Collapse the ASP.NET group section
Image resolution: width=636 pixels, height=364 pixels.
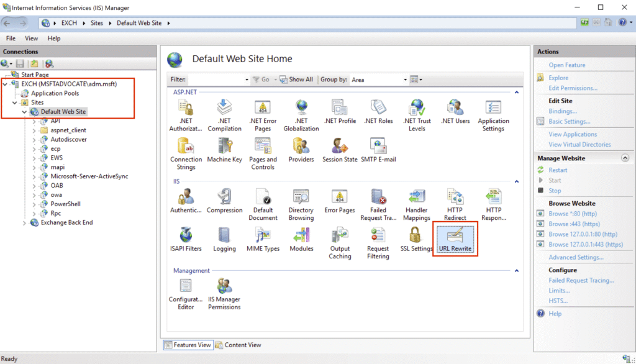pos(517,93)
